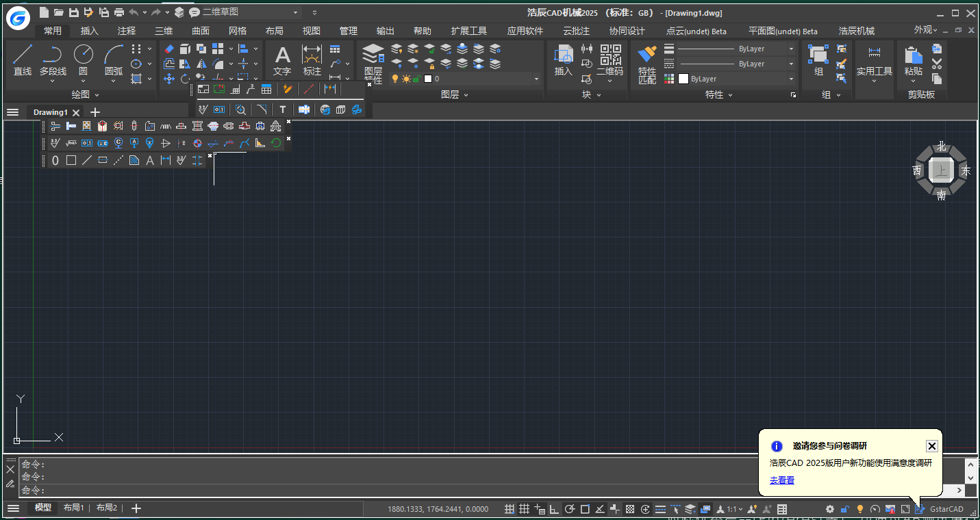
Task: Click the rectangle icon in bottom floating toolbar
Action: pos(71,161)
